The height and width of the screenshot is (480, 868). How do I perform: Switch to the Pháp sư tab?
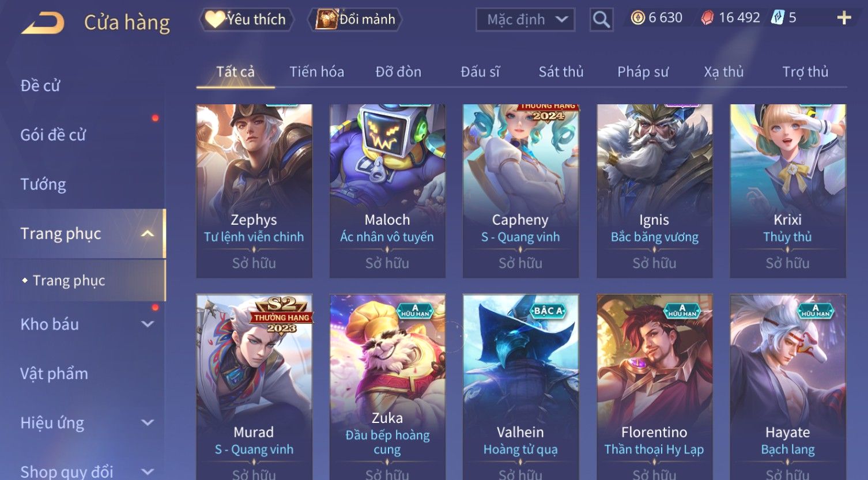[643, 72]
